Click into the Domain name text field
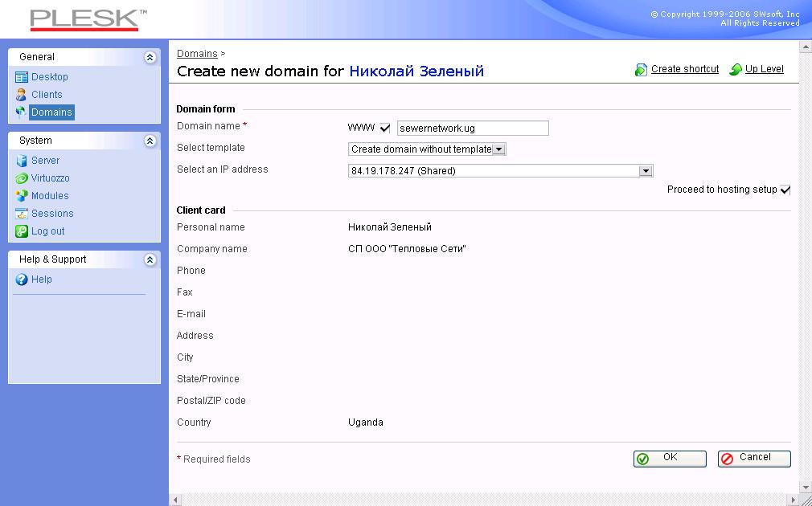Viewport: 812px width, 506px height. point(473,129)
